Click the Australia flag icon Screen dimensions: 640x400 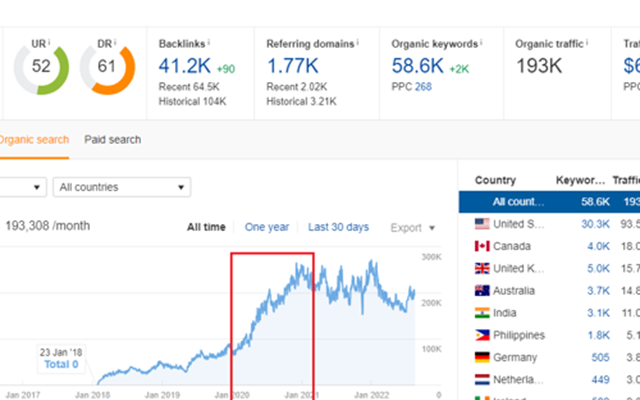pyautogui.click(x=482, y=291)
